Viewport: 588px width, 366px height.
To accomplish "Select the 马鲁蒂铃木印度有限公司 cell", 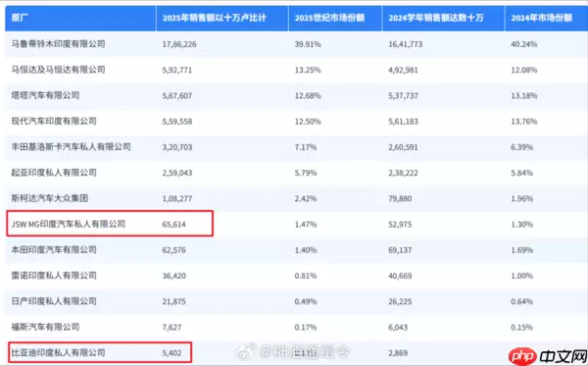I will tap(58, 44).
